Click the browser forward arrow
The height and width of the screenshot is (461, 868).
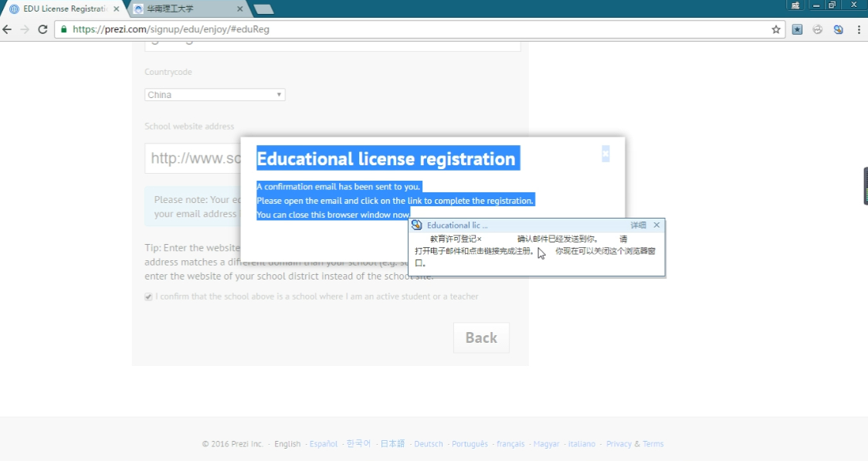pyautogui.click(x=25, y=29)
